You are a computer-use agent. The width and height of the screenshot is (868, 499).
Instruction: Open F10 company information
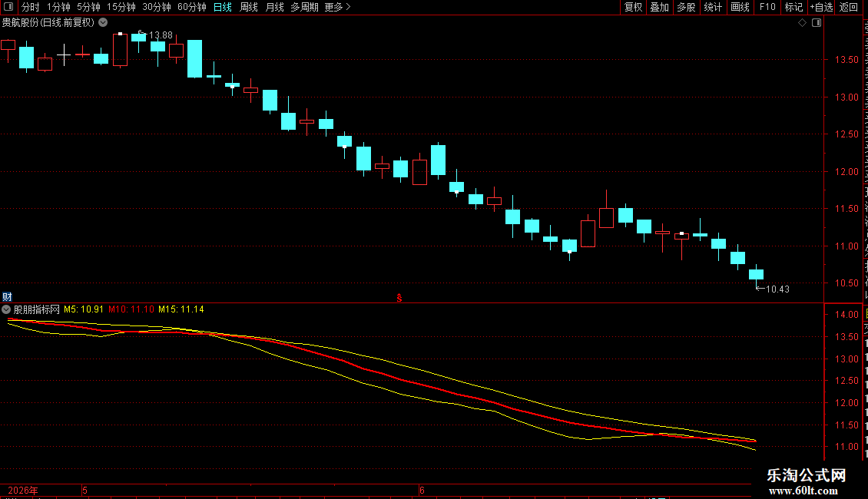767,7
